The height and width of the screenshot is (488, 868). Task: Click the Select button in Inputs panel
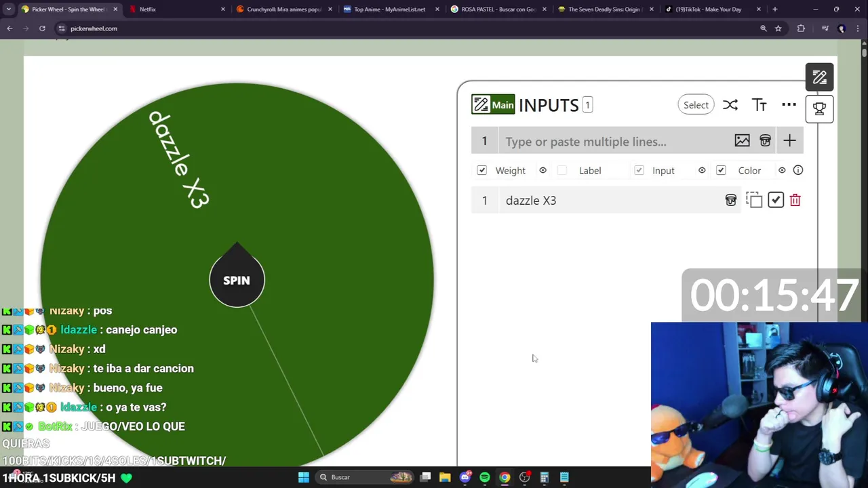point(696,105)
